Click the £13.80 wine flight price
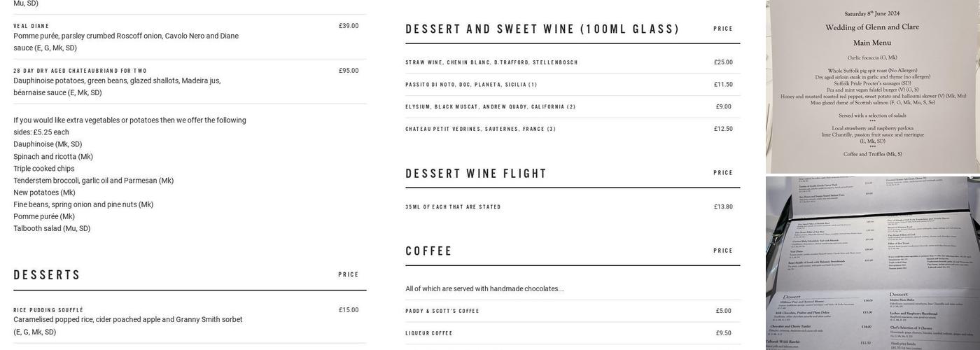The width and height of the screenshot is (980, 350). point(723,207)
